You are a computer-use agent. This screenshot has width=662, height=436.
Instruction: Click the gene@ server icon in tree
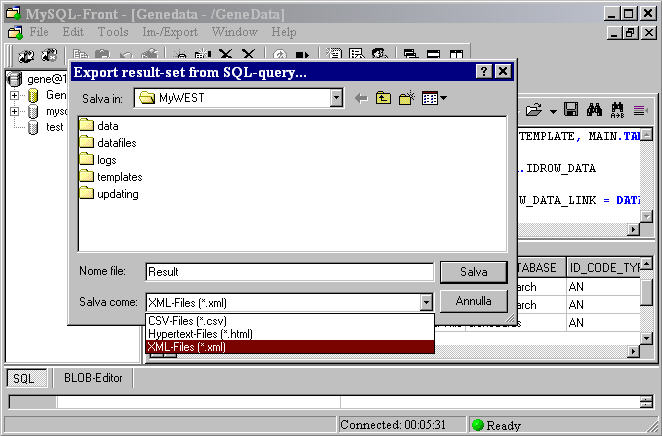[15, 79]
